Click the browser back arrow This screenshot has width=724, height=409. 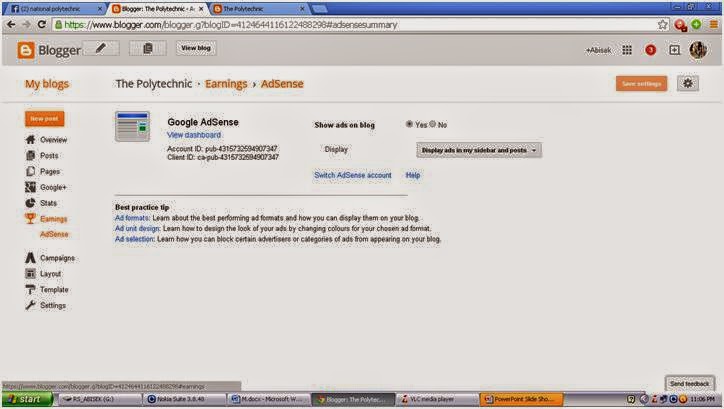point(11,24)
